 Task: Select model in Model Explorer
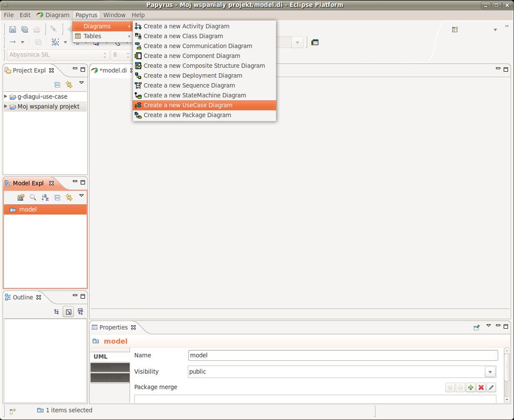(45, 209)
